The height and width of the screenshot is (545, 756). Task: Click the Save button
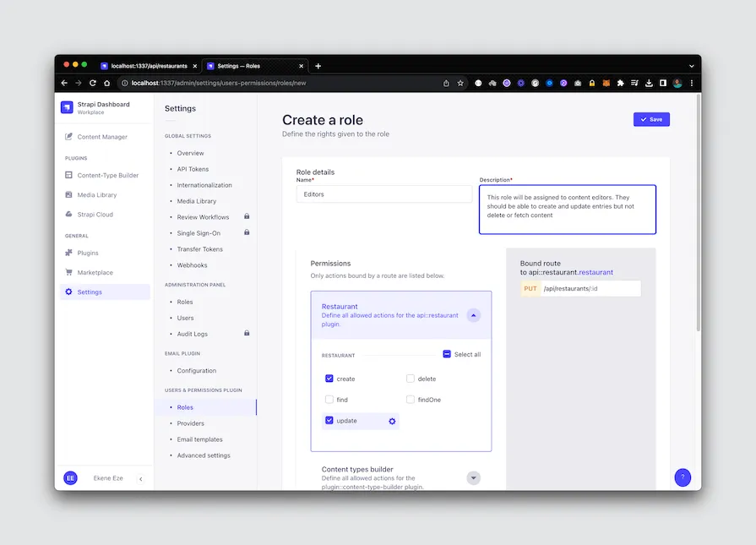651,119
